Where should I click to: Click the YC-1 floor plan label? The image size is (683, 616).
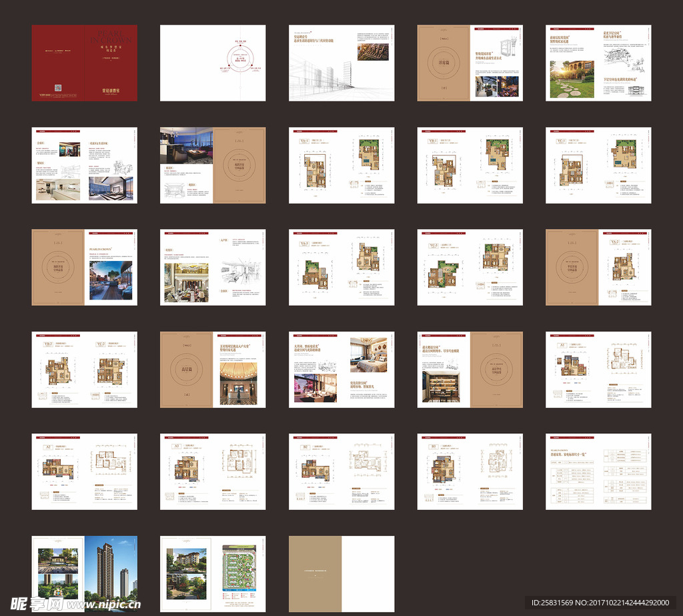(x=560, y=141)
